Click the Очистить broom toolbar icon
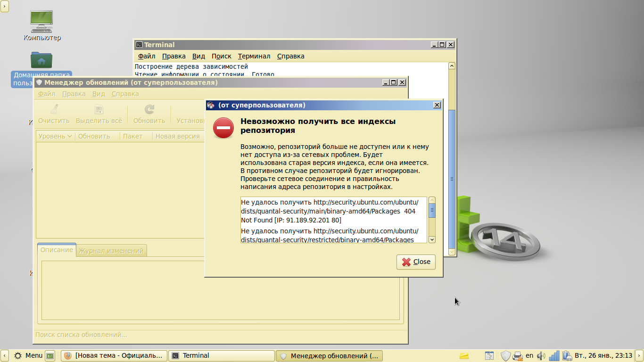644x362 pixels. [x=54, y=110]
